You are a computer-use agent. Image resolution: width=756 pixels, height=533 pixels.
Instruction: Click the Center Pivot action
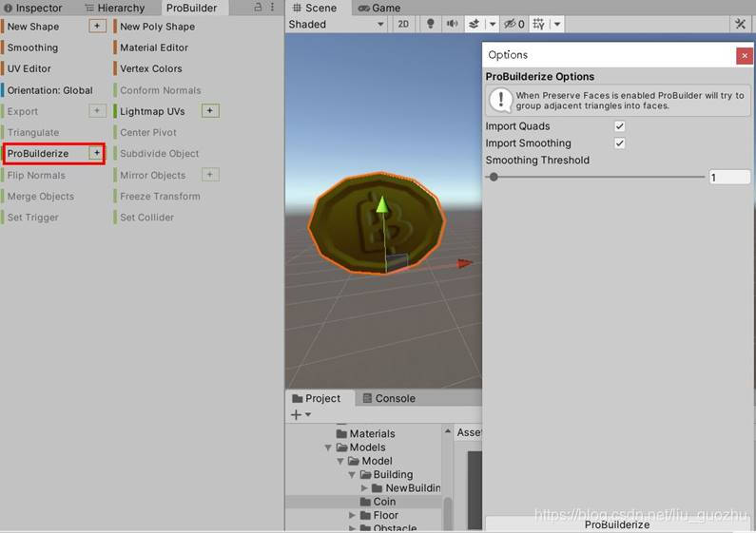coord(148,132)
